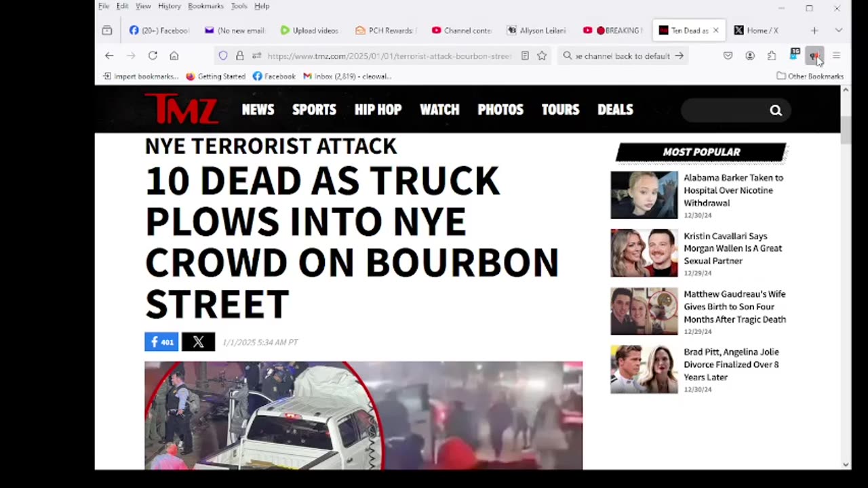
Task: Open Other Bookmarks folder
Action: pyautogui.click(x=810, y=76)
